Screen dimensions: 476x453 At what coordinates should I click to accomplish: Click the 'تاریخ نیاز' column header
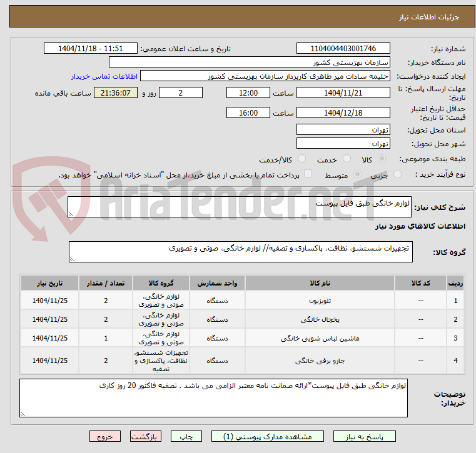point(50,283)
